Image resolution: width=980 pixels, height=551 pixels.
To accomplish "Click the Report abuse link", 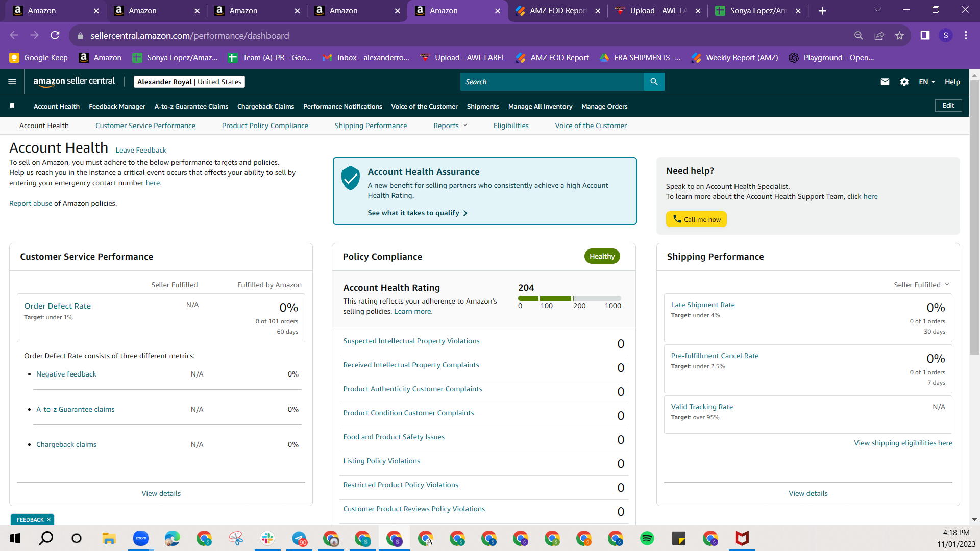I will [31, 203].
